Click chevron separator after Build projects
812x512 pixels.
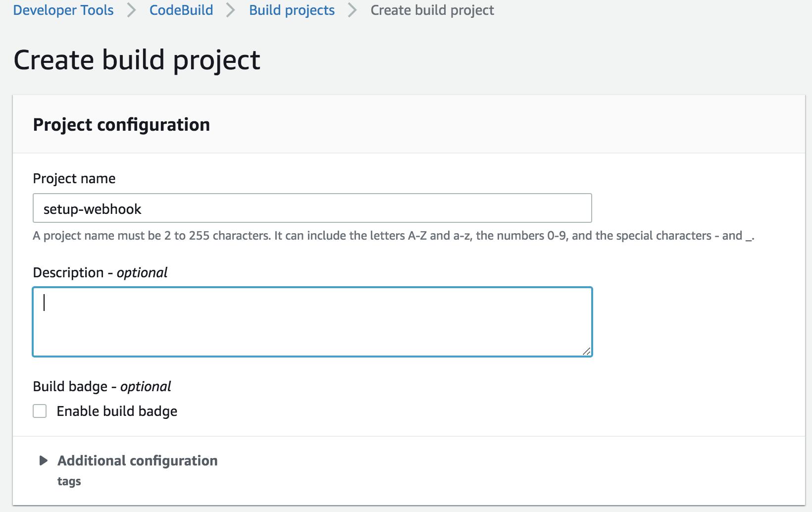[353, 10]
